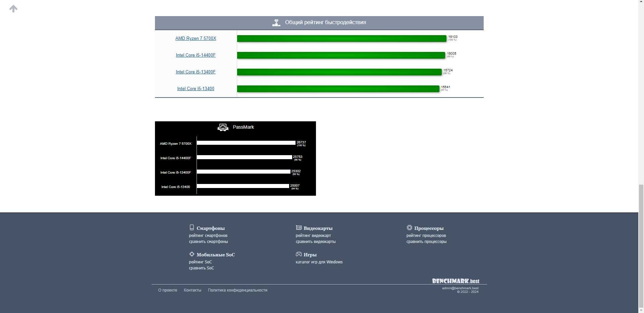Click the PassMark chart image
644x313 pixels.
click(235, 159)
